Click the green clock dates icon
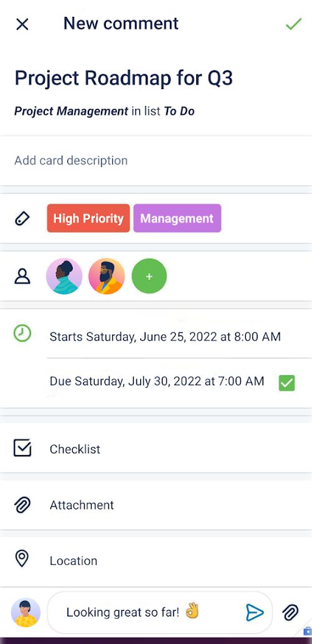The height and width of the screenshot is (644, 312). click(x=22, y=333)
